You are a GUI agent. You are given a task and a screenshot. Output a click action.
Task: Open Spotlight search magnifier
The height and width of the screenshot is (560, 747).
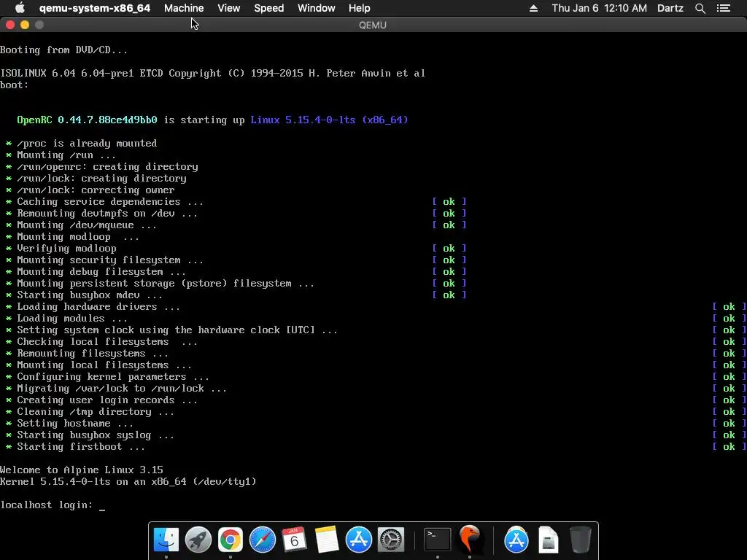pyautogui.click(x=700, y=8)
